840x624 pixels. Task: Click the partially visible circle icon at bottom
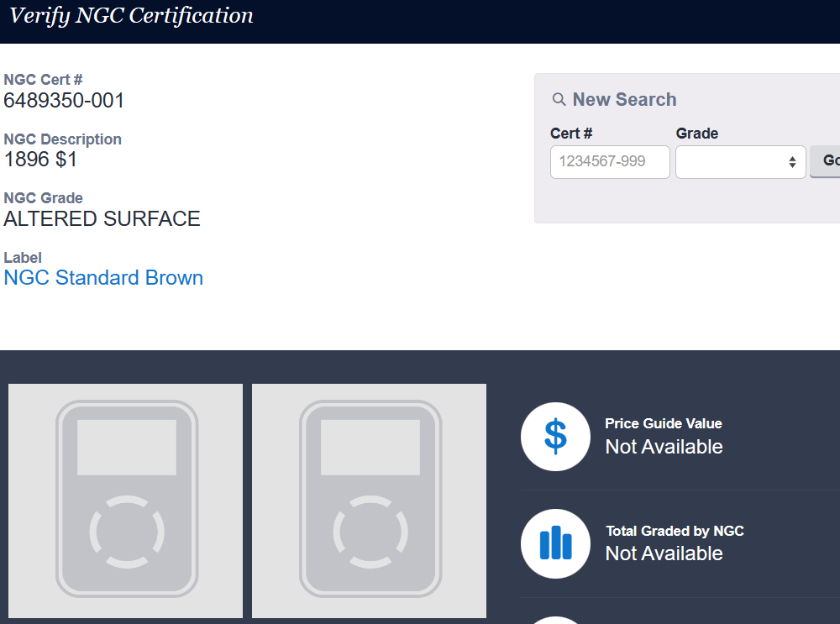pyautogui.click(x=555, y=620)
